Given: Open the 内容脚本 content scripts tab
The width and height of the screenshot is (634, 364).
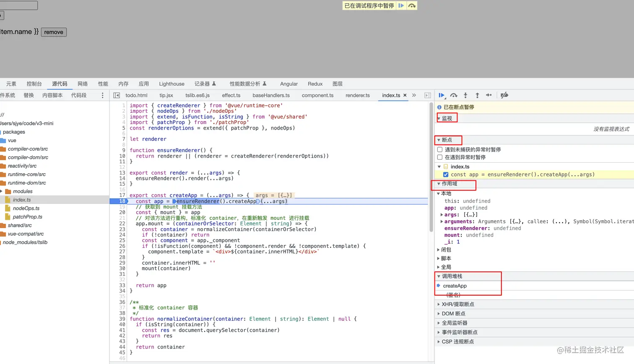Looking at the screenshot, I should pyautogui.click(x=52, y=95).
